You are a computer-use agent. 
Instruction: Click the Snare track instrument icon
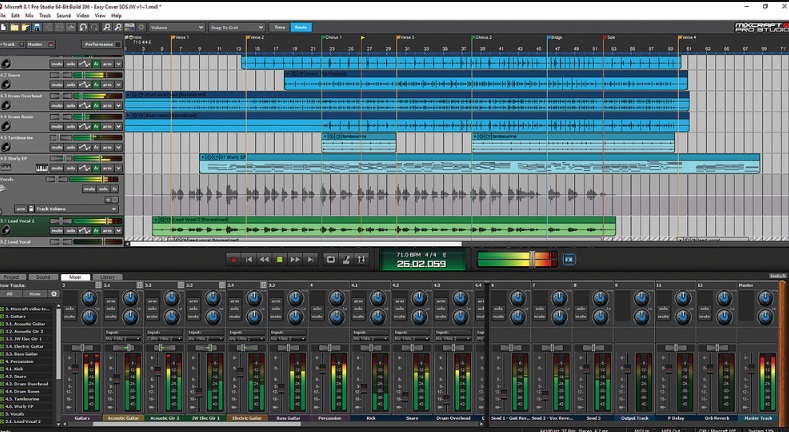pos(6,84)
